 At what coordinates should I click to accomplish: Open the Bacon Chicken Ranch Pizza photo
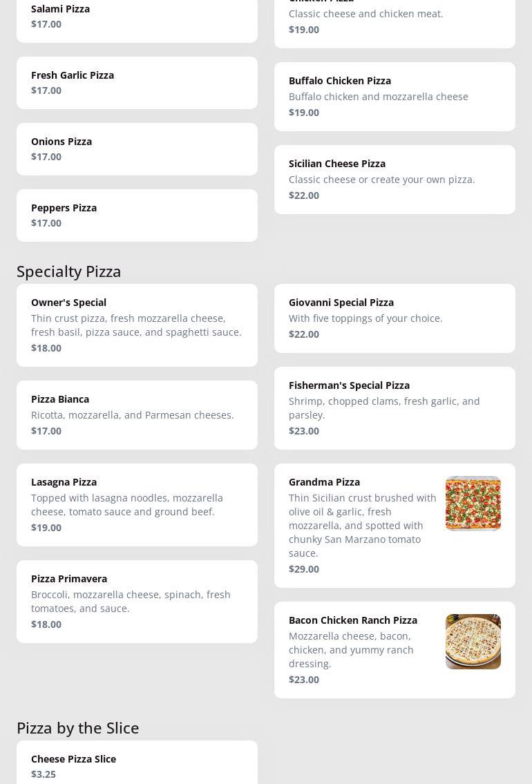(473, 642)
